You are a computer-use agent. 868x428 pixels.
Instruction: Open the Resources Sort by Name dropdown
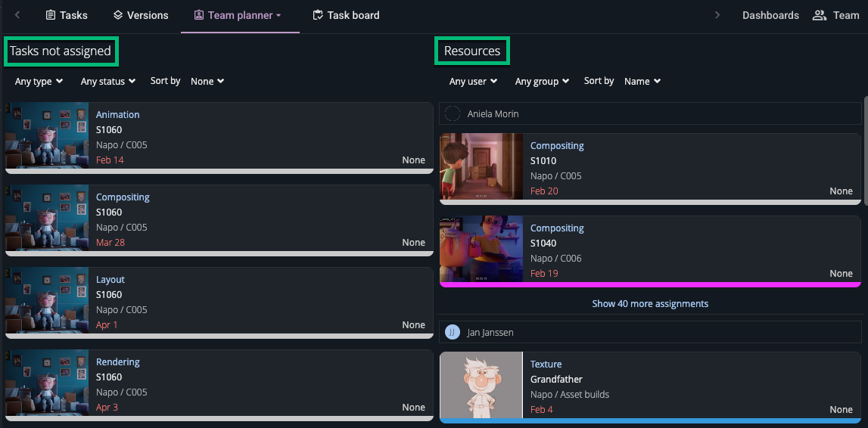pyautogui.click(x=642, y=81)
